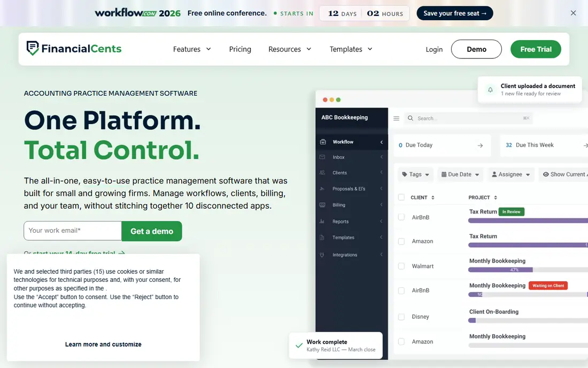Screen dimensions: 588x368
Task: Check the Amazon Monthly Bookkeeping row
Action: (401, 342)
